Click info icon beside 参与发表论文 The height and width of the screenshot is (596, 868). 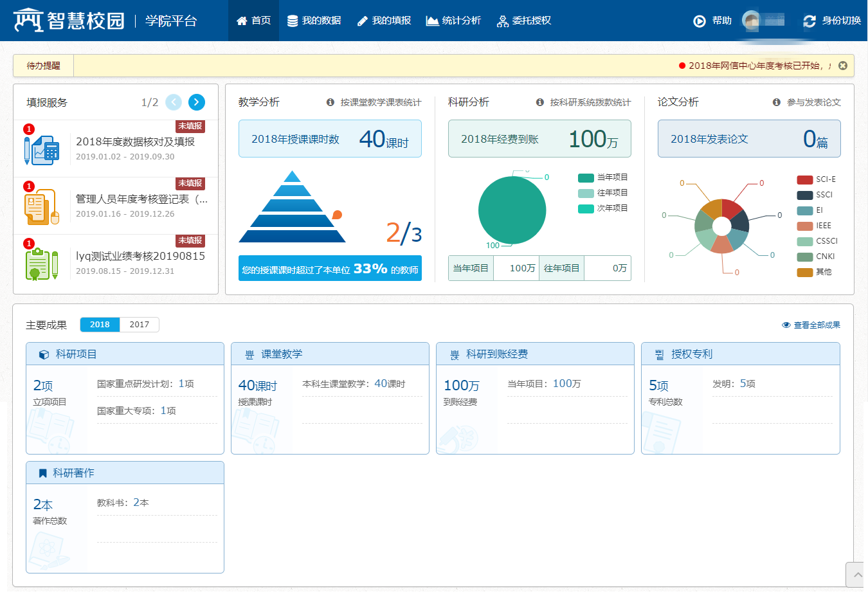(776, 102)
